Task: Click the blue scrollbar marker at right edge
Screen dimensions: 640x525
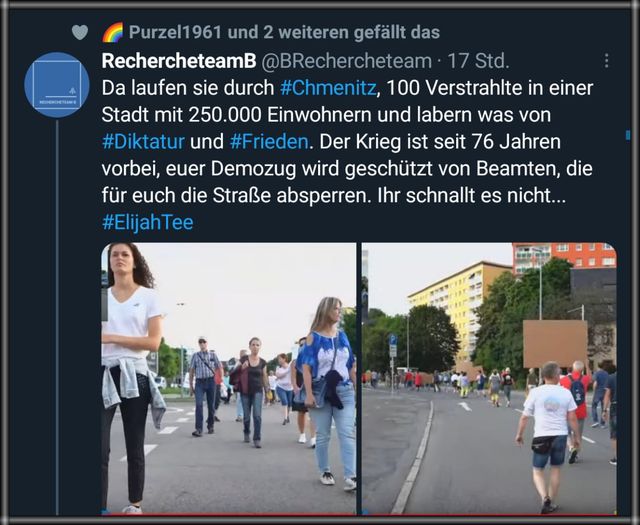Action: click(628, 135)
